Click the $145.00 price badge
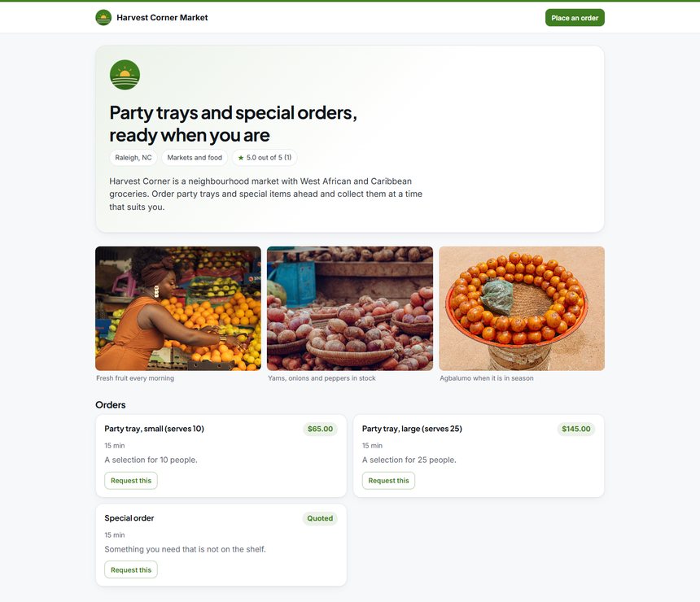Image resolution: width=700 pixels, height=602 pixels. [x=576, y=429]
